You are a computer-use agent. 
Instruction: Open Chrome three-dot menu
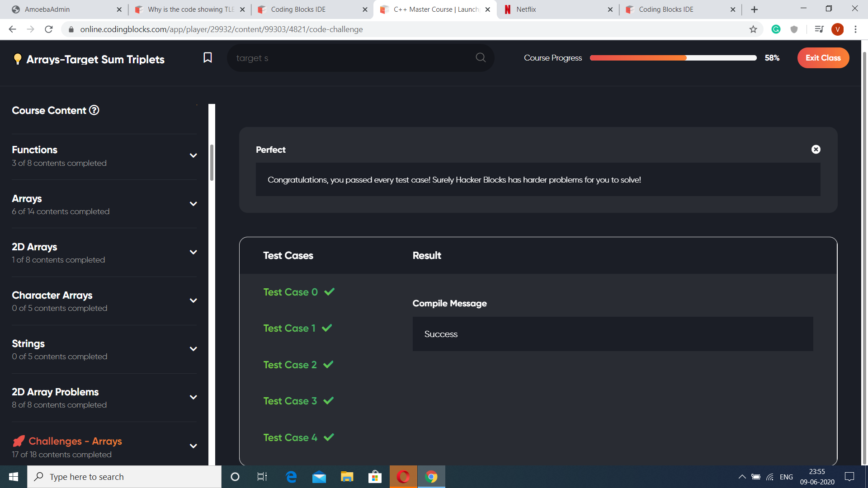855,29
